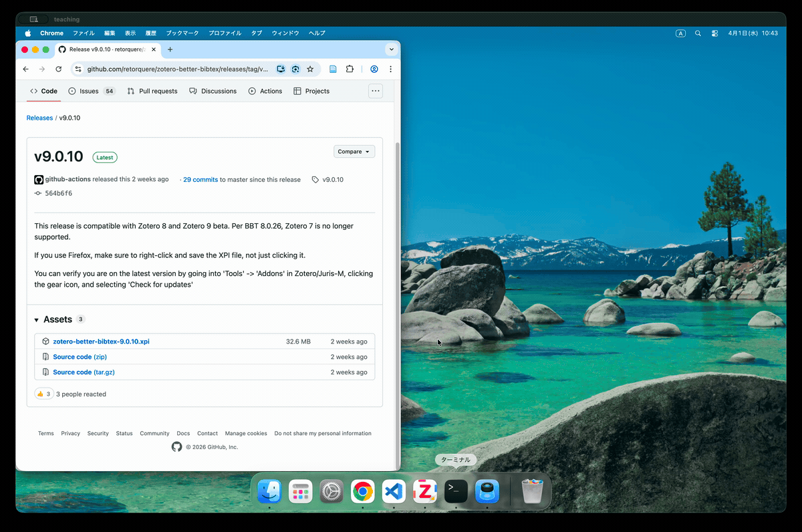
Task: Open the Chrome extensions puzzle icon
Action: click(350, 69)
